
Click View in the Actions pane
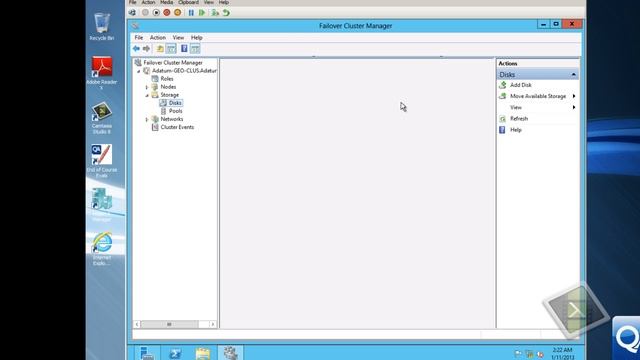(x=516, y=107)
